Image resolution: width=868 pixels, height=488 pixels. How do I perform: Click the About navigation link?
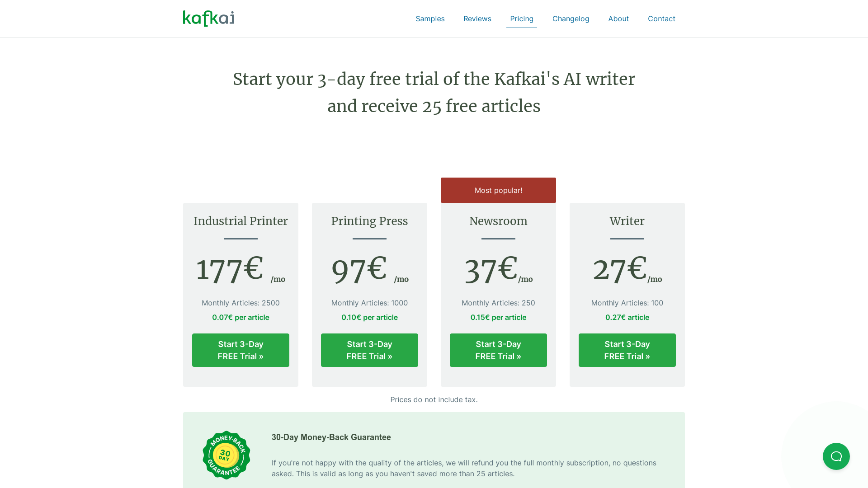tap(618, 19)
